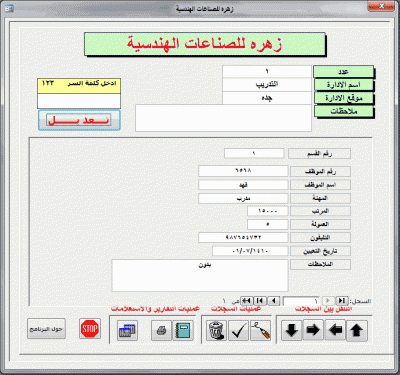Viewport: 400px width, 375px height.
Task: Click the employee number field ١٥٦٨
Action: [x=243, y=171]
